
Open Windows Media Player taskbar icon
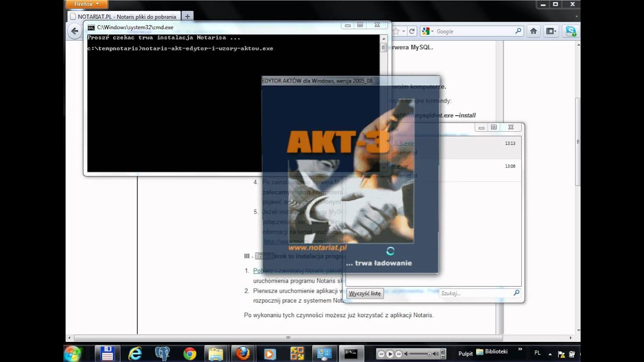pos(270,353)
